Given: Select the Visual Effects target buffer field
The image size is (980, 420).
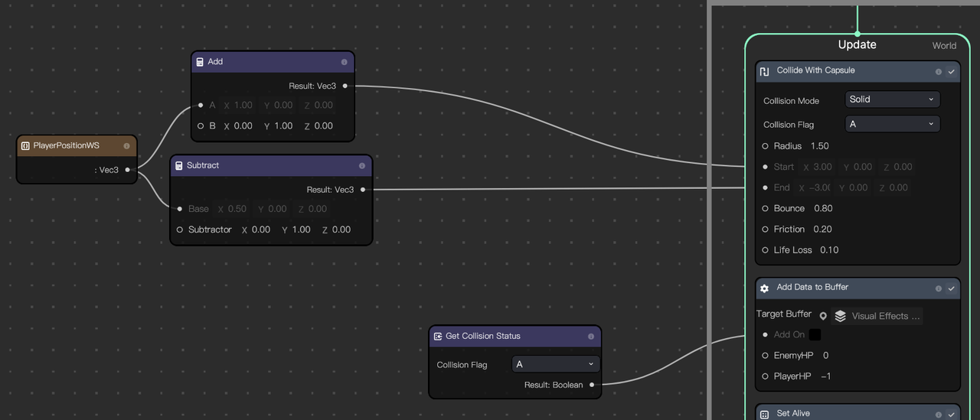Looking at the screenshot, I should point(877,316).
